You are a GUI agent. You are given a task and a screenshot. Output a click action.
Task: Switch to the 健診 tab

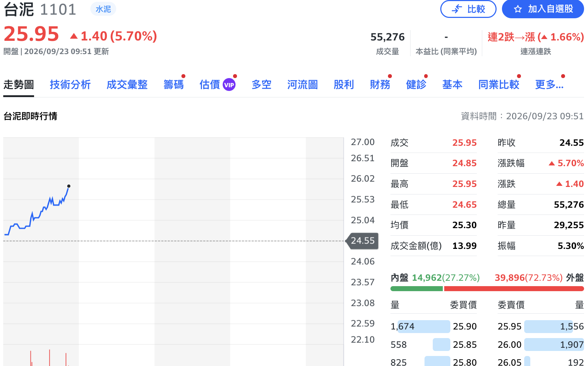(416, 85)
